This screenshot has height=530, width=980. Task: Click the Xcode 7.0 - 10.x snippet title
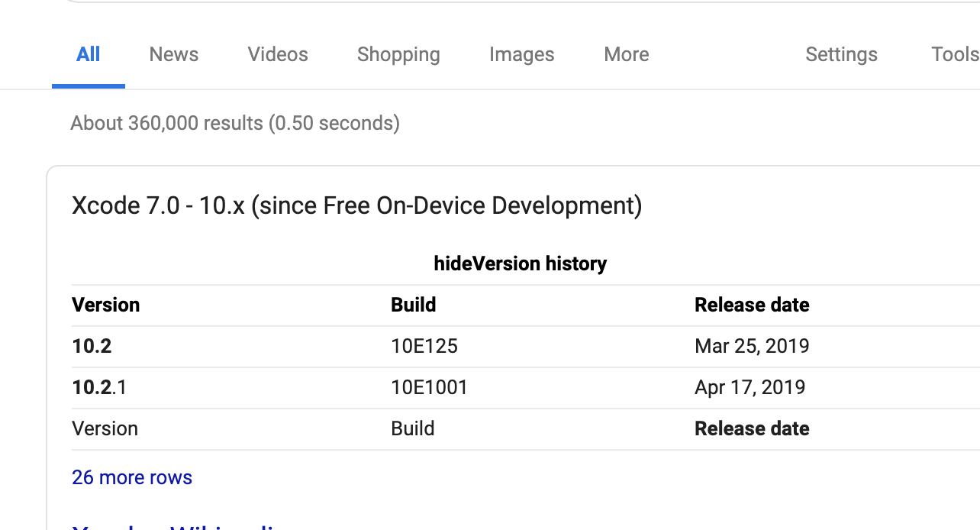356,205
